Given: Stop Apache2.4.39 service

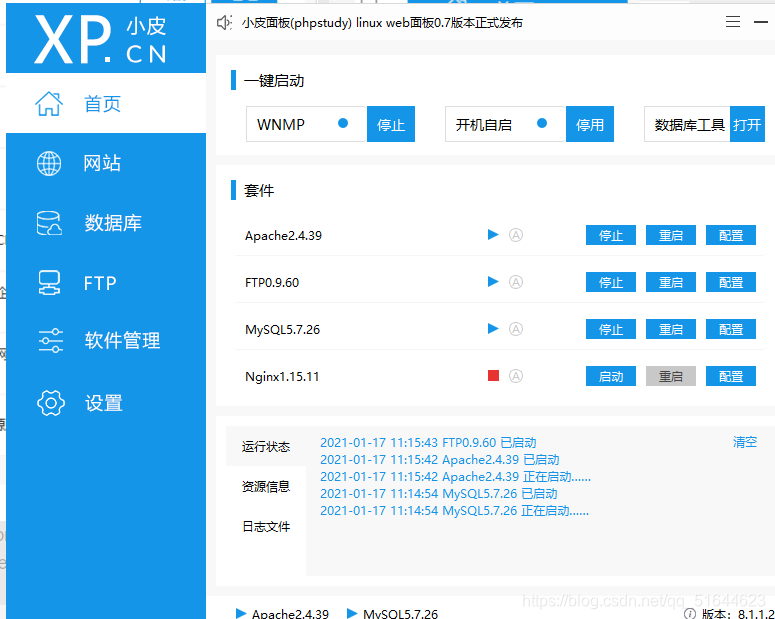Looking at the screenshot, I should tap(611, 235).
